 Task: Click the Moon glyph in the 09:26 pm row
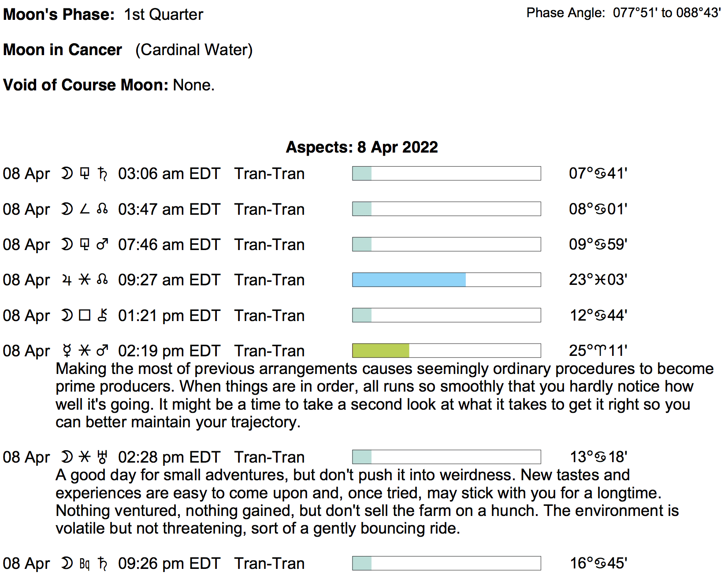click(x=67, y=564)
